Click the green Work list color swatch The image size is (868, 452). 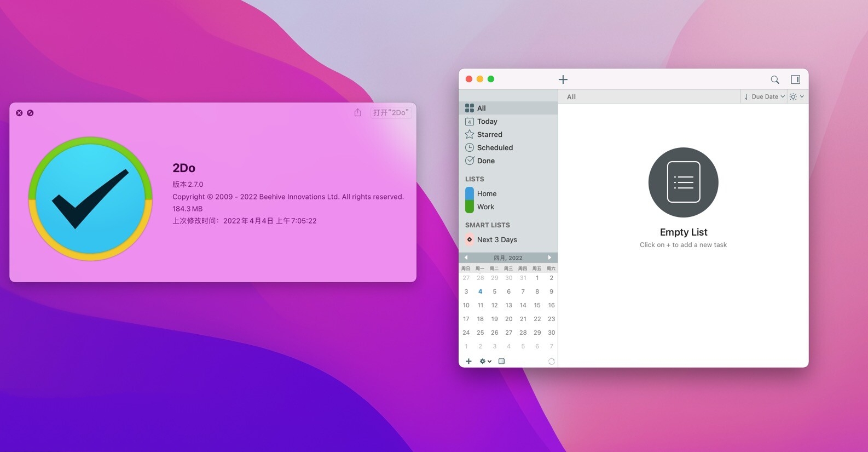coord(469,207)
